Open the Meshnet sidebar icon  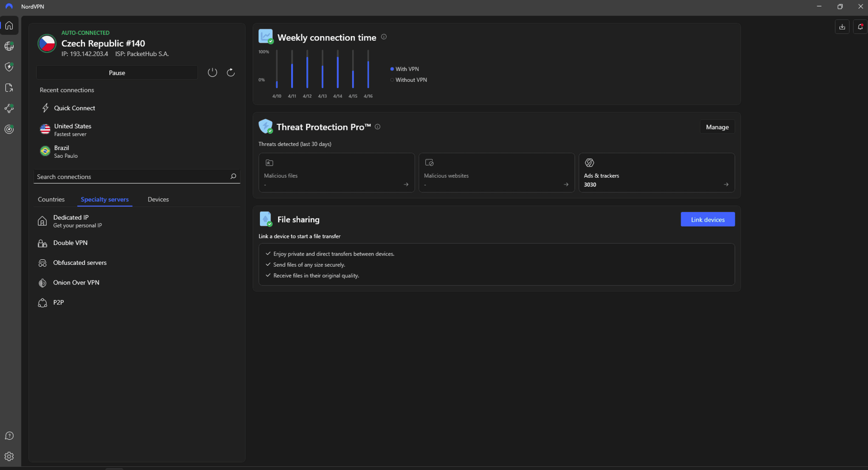coord(9,109)
